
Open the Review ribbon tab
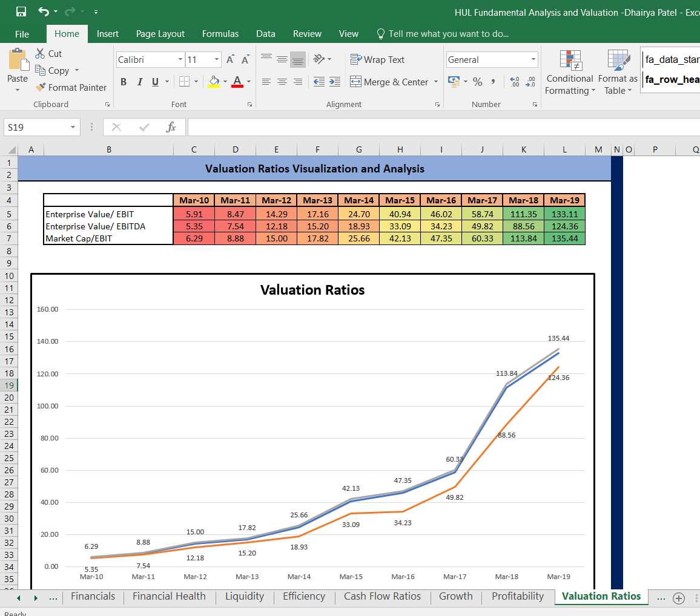point(307,34)
